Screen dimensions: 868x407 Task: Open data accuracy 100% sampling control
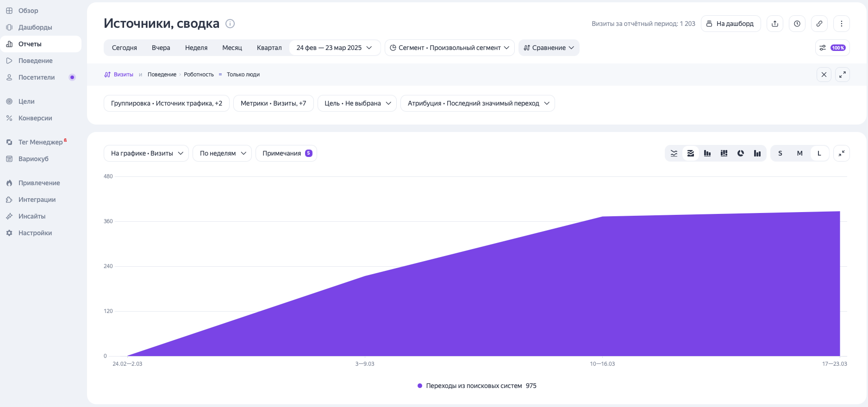pos(832,48)
